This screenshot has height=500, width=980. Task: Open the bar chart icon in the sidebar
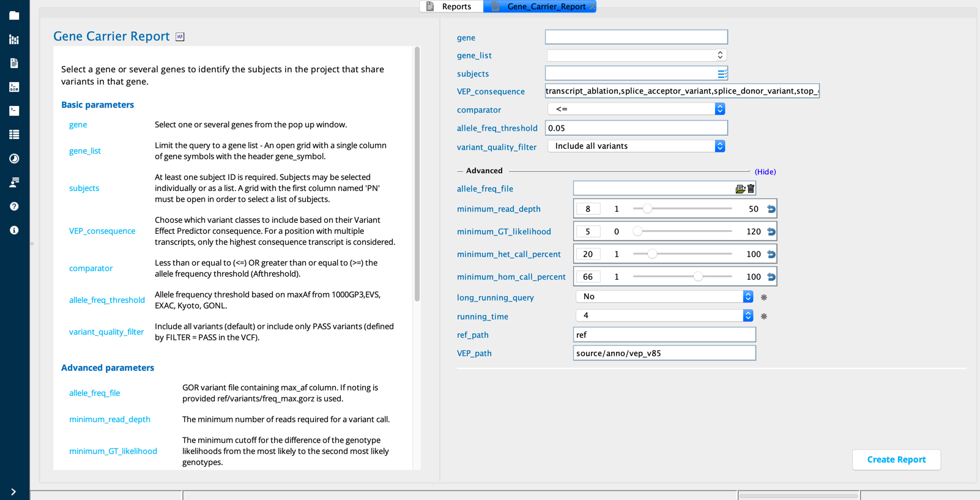point(14,39)
